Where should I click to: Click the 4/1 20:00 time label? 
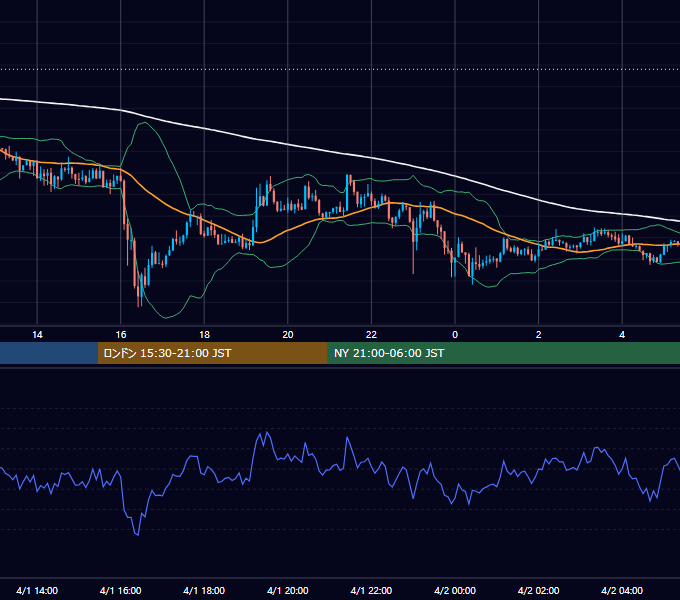click(288, 590)
